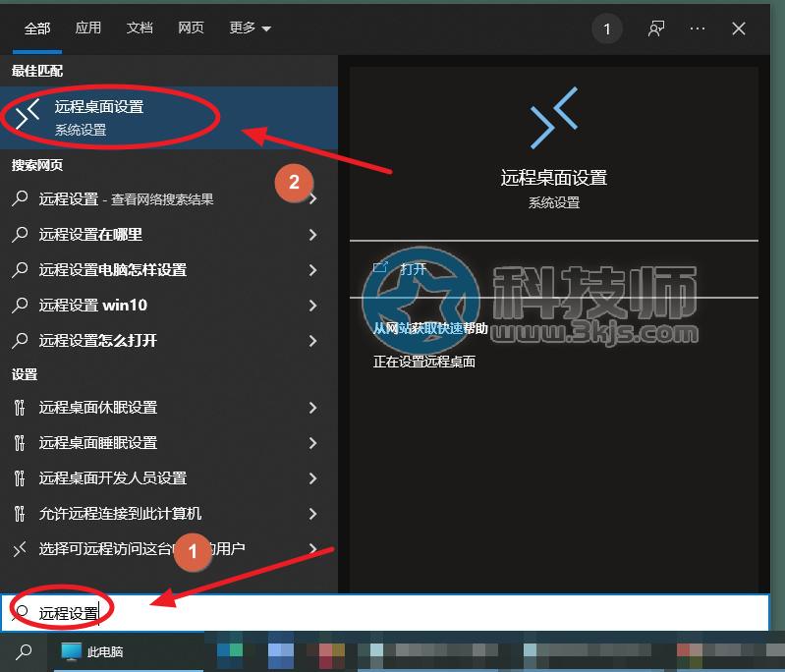Expand arrow for 远程桌面睡眠设置

312,443
